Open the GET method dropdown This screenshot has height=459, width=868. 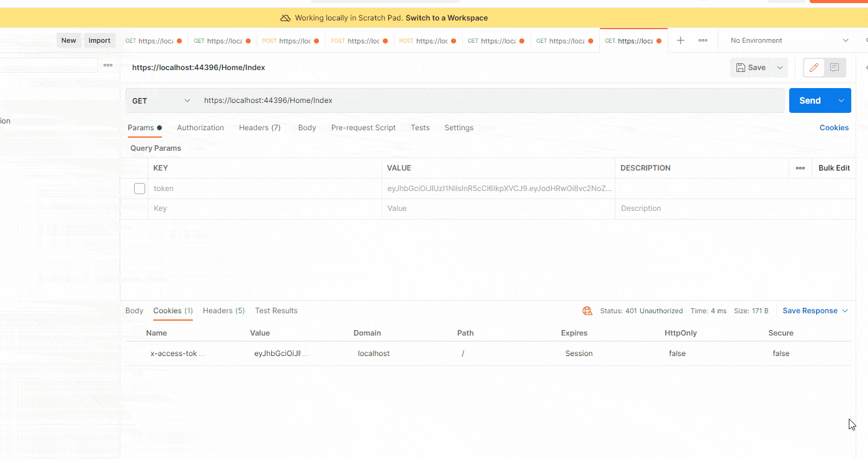pyautogui.click(x=161, y=100)
